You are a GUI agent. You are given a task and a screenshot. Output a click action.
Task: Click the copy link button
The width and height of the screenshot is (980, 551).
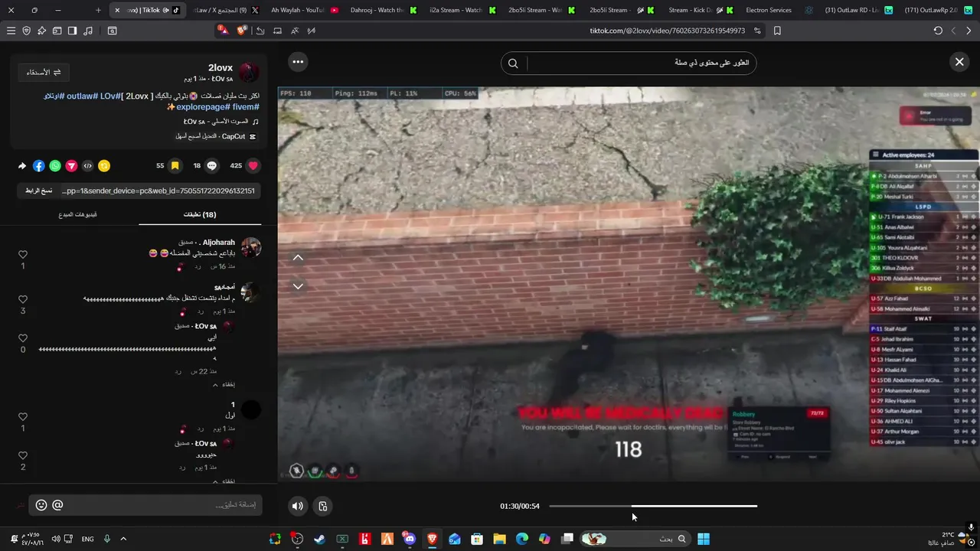(38, 191)
